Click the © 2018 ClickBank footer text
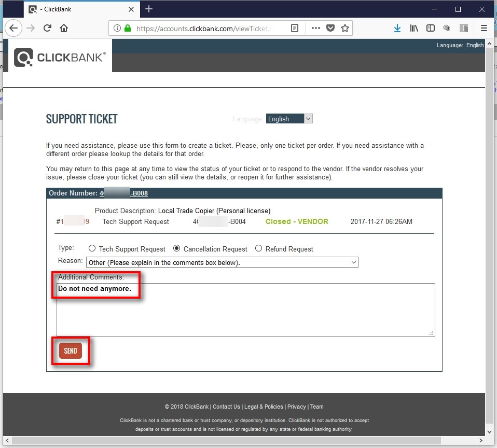 coord(187,407)
